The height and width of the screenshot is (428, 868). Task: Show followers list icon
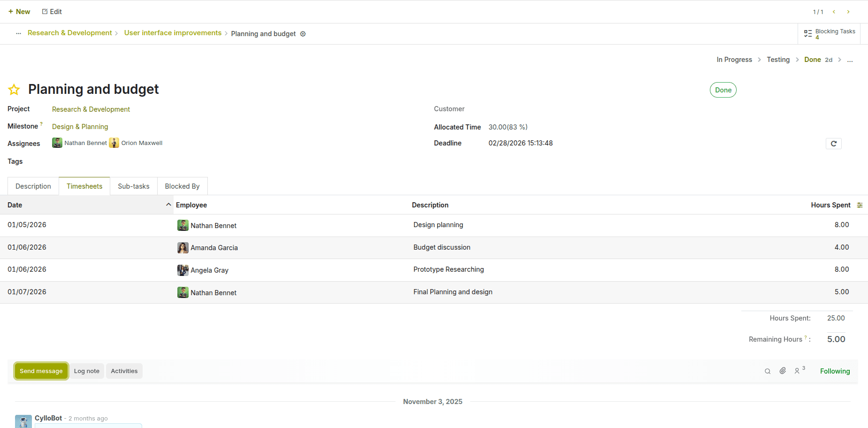tap(798, 371)
